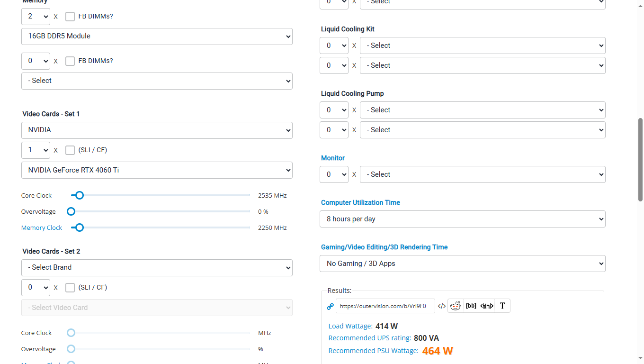Copy results as BBCode using [bb] icon

coord(471,306)
